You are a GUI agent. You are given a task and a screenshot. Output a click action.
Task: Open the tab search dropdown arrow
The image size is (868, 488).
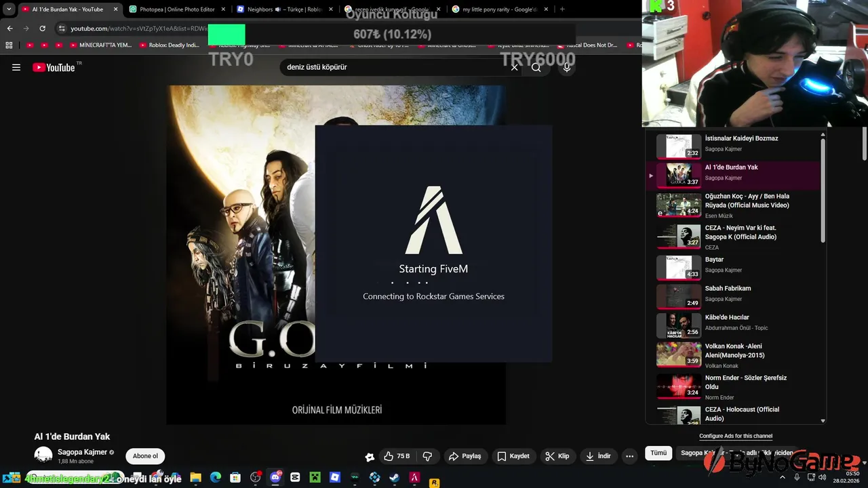(x=9, y=9)
